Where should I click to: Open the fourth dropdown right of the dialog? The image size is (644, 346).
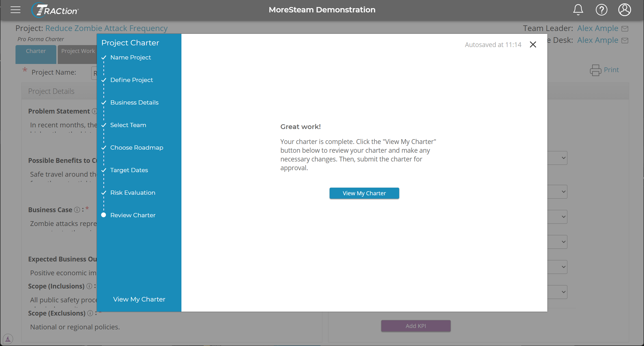558,242
